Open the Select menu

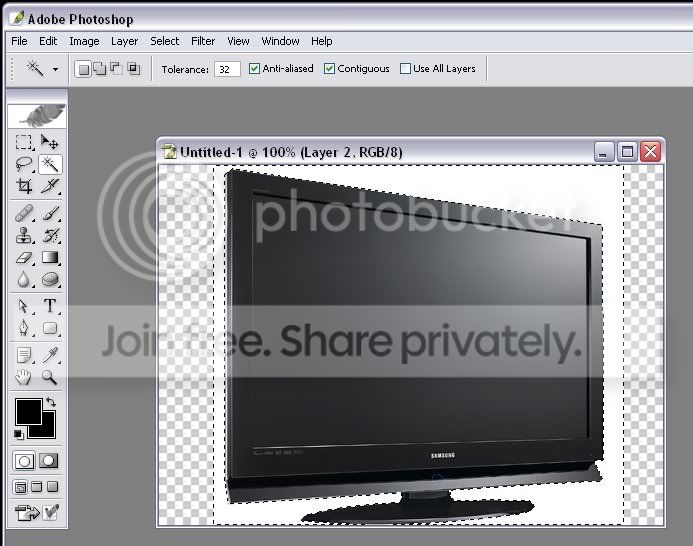pyautogui.click(x=164, y=41)
